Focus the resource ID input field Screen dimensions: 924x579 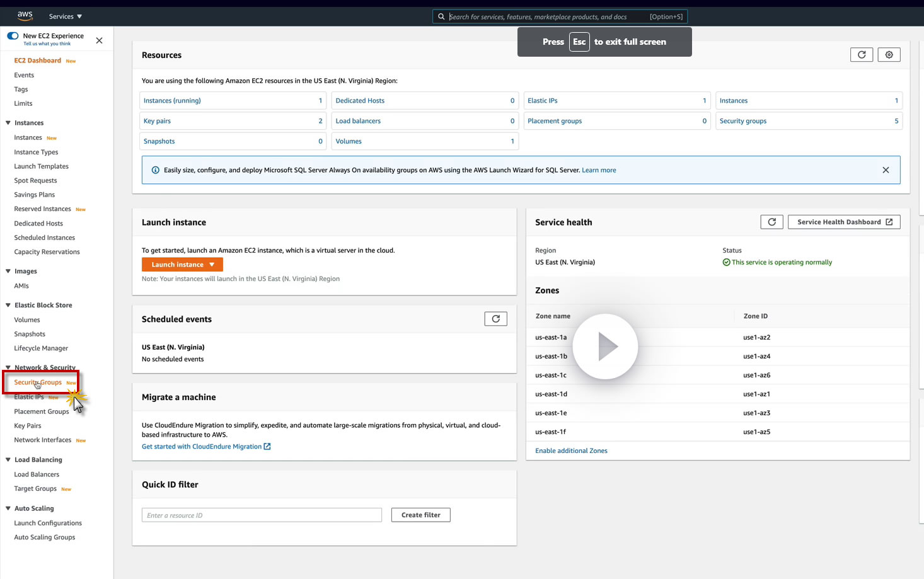pos(262,515)
